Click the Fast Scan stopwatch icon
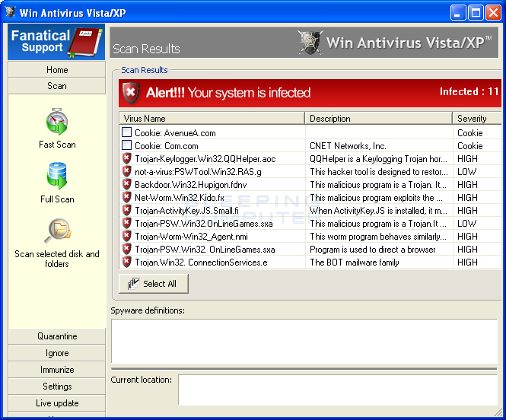 [x=57, y=123]
